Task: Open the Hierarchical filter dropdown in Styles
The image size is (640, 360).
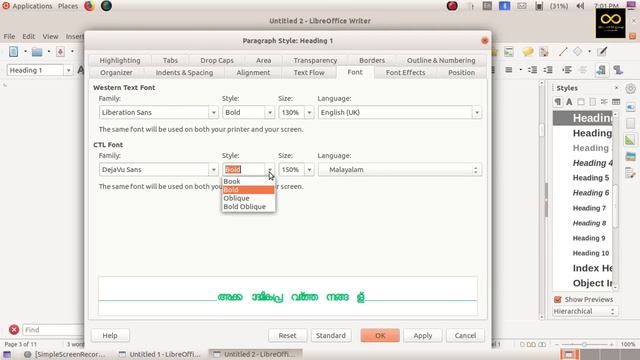Action: (584, 311)
